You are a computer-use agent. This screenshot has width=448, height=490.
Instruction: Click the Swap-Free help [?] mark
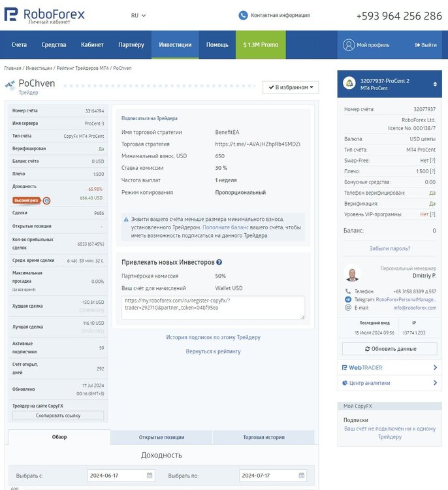432,160
